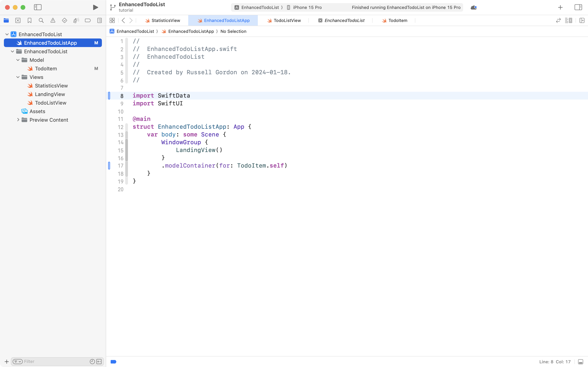Deactivate breakpoints in the bottom debug bar
The image size is (588, 367).
point(113,361)
